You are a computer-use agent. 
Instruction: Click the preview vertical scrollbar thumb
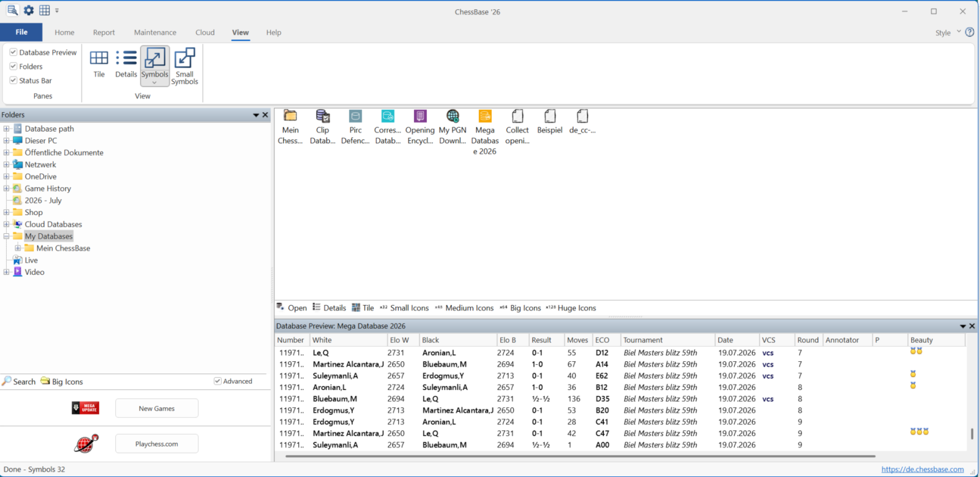(972, 434)
